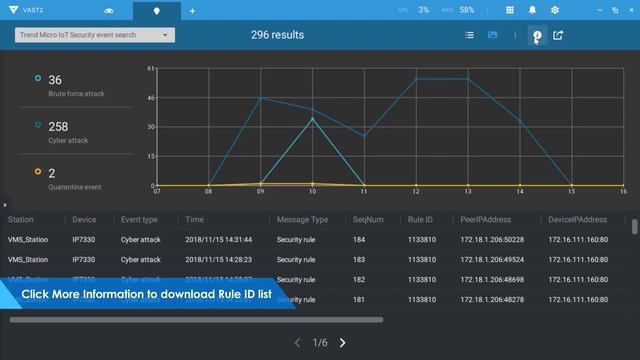Click Brute force peak point at 10
The height and width of the screenshot is (360, 640).
313,119
